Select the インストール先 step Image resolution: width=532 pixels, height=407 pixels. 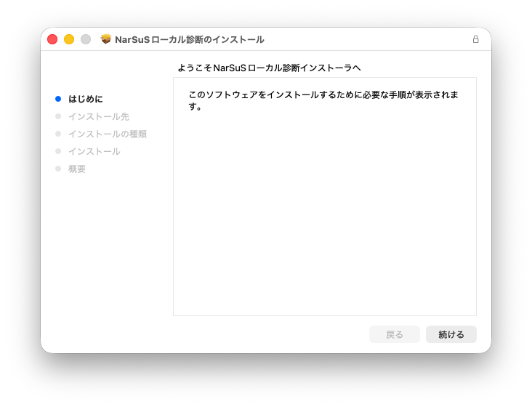(x=99, y=117)
